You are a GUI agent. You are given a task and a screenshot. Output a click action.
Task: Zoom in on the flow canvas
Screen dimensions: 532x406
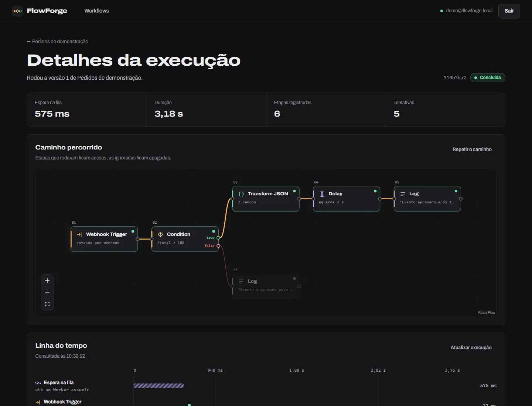[x=47, y=281]
